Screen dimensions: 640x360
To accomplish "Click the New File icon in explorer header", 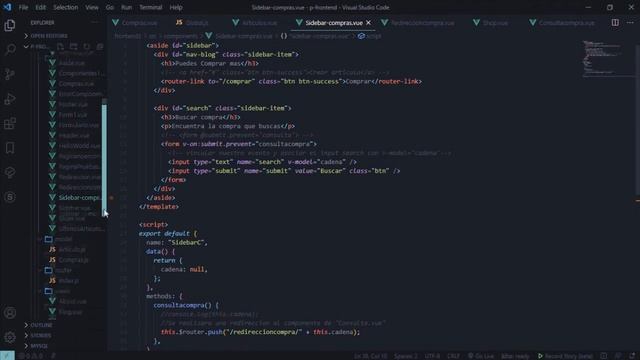I will [x=60, y=47].
